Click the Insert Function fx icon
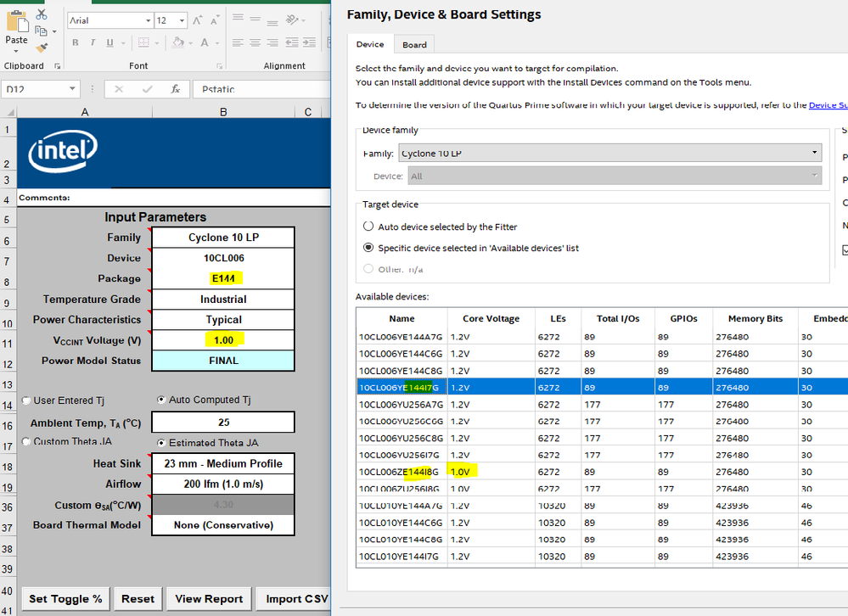Image resolution: width=848 pixels, height=616 pixels. pos(175,88)
